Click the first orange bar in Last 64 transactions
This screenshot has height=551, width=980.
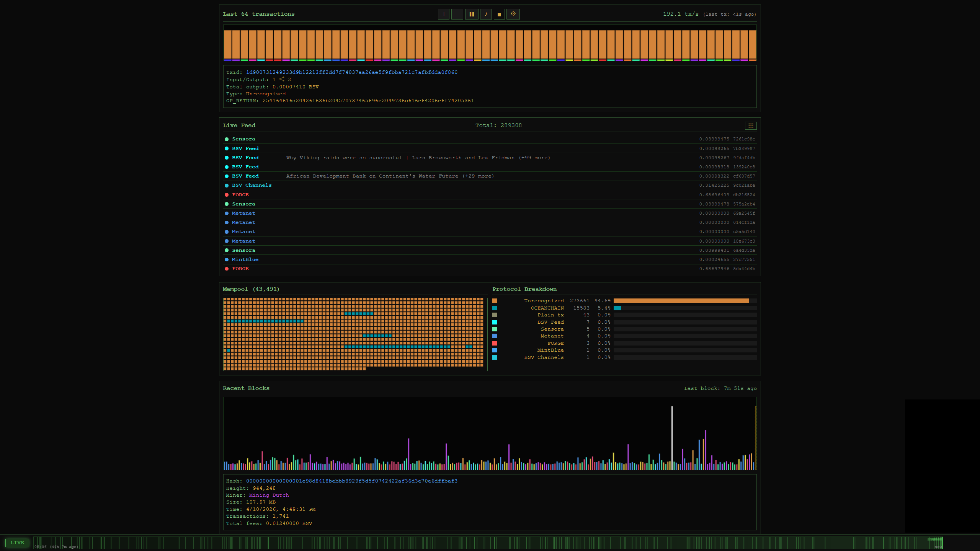(x=227, y=45)
